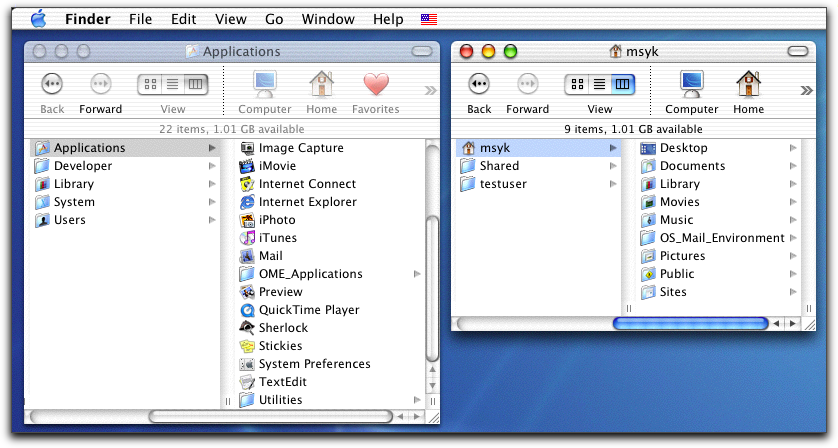Select the iTunes application icon

(x=249, y=238)
